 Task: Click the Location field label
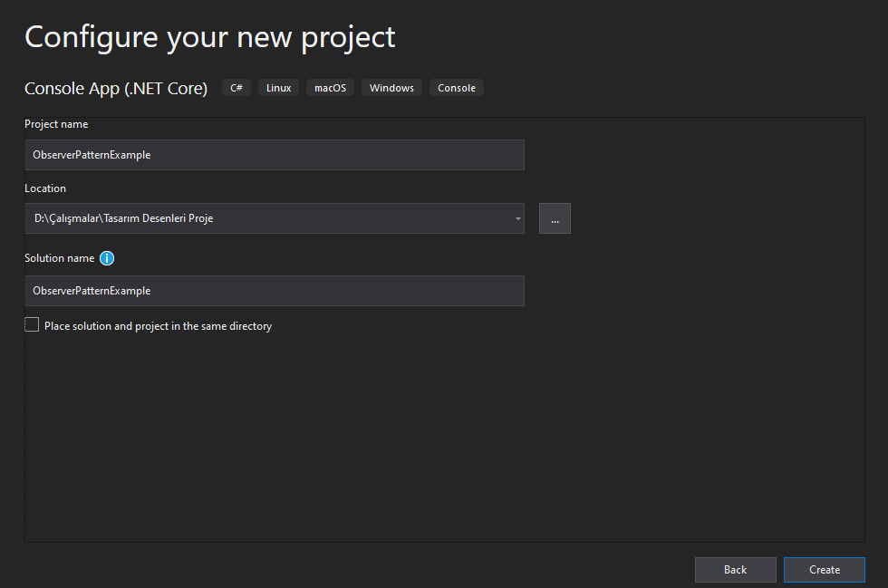(45, 188)
